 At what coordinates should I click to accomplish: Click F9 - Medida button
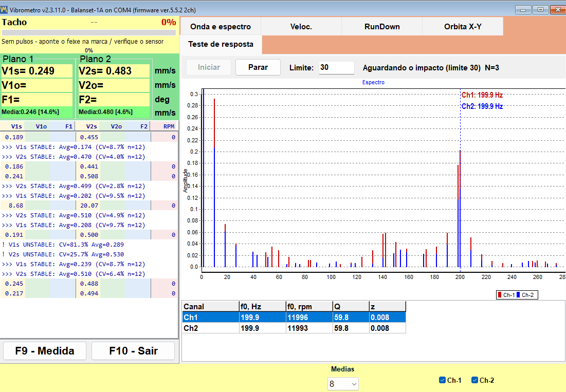45,351
